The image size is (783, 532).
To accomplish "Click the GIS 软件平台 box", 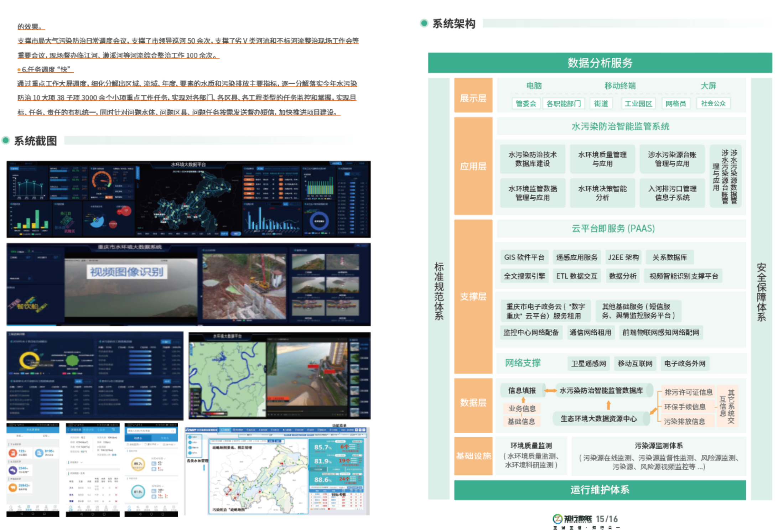I will [524, 257].
